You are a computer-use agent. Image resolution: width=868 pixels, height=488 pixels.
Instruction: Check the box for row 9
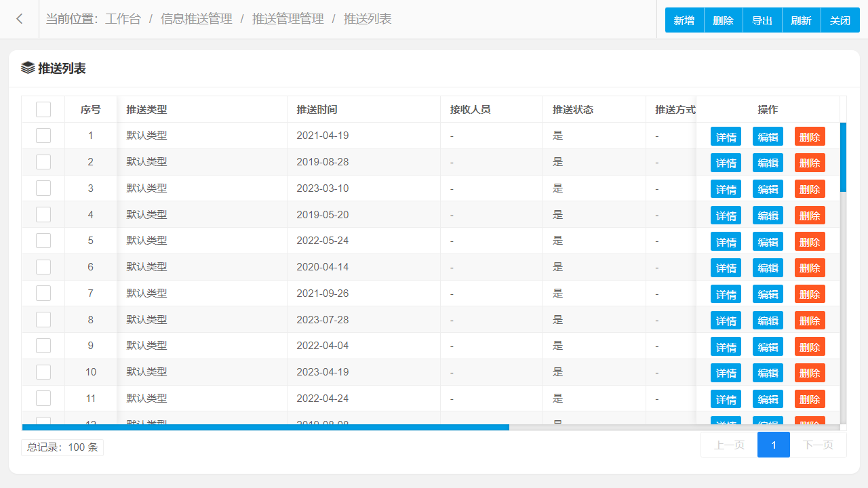click(x=43, y=346)
